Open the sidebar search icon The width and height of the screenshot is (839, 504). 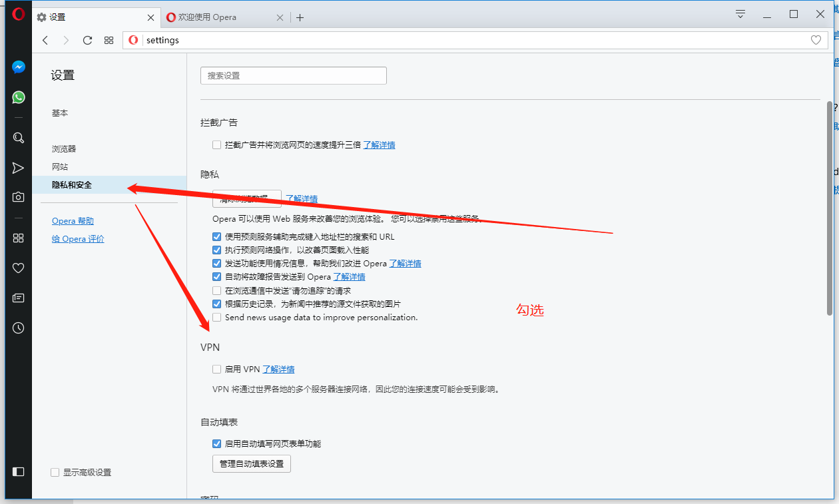(19, 138)
